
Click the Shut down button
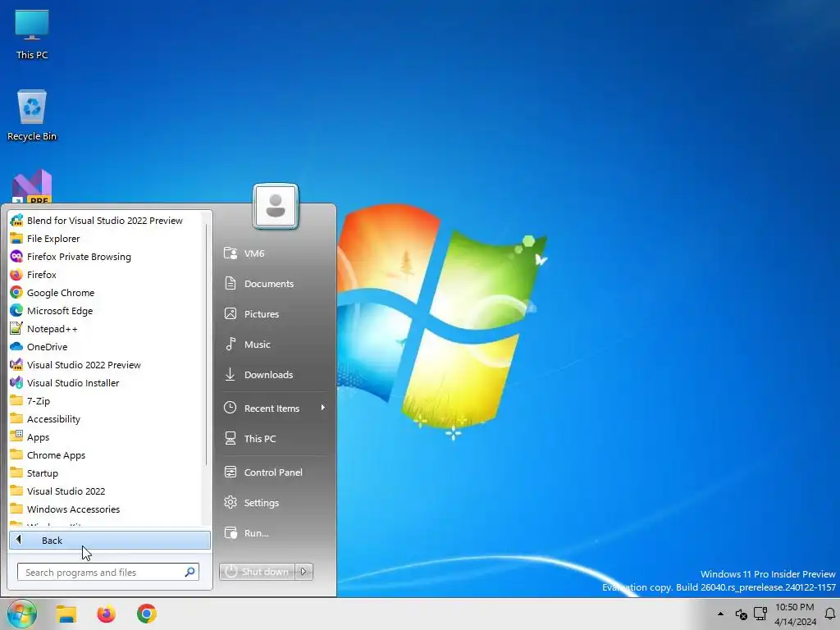point(257,572)
